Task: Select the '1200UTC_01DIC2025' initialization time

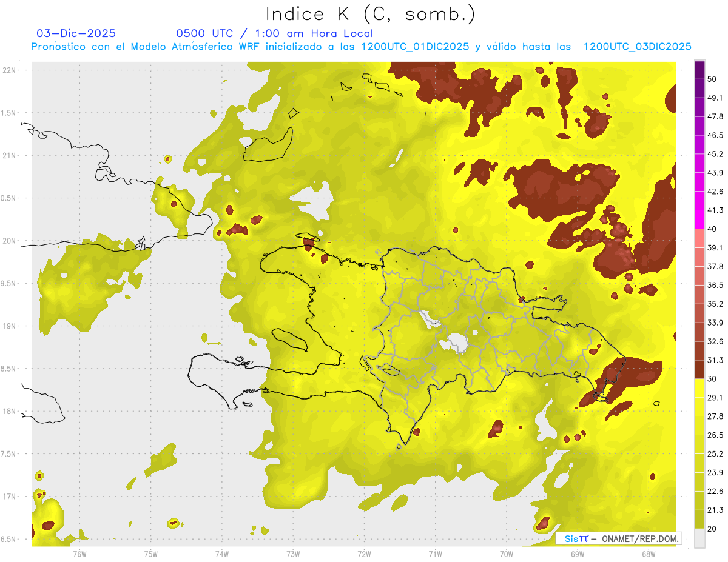Action: point(415,47)
